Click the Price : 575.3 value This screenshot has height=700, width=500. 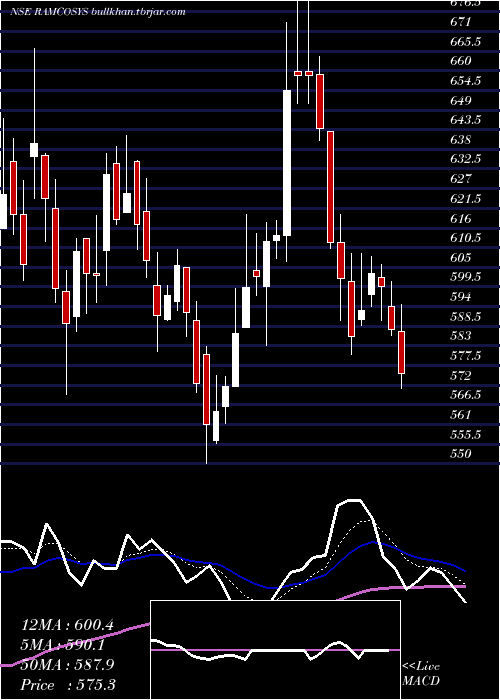[x=68, y=685]
